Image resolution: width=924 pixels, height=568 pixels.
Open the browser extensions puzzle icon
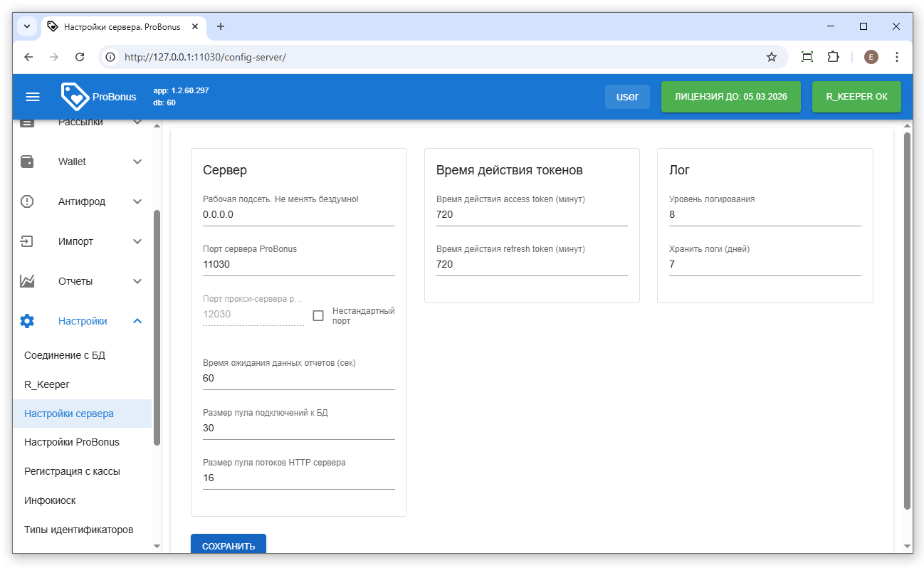point(833,57)
